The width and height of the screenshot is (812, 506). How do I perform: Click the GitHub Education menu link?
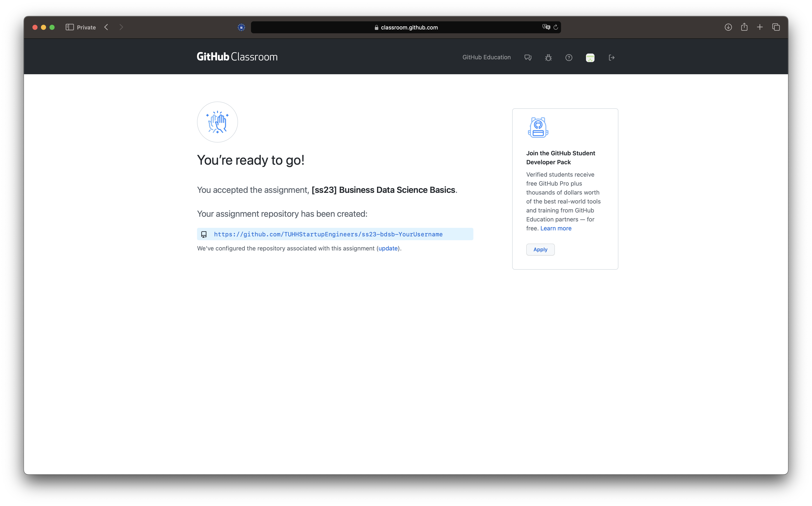click(x=486, y=57)
